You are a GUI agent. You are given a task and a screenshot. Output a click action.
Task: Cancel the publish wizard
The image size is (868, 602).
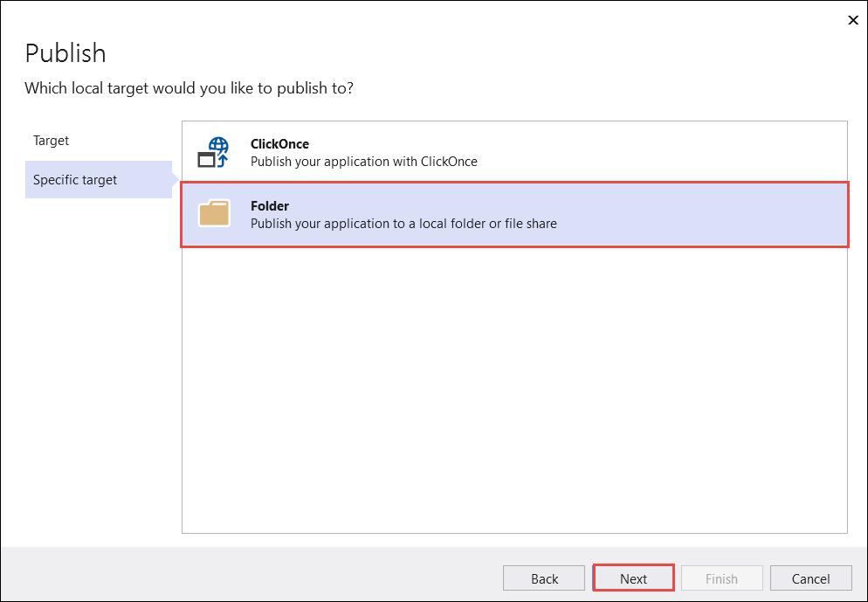click(810, 578)
